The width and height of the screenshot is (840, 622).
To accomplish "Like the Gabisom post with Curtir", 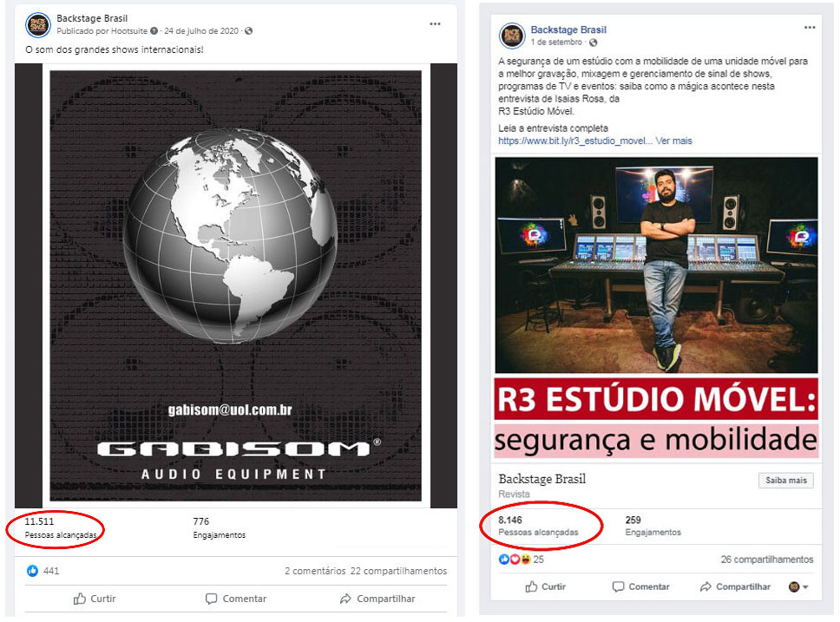I will (x=95, y=599).
